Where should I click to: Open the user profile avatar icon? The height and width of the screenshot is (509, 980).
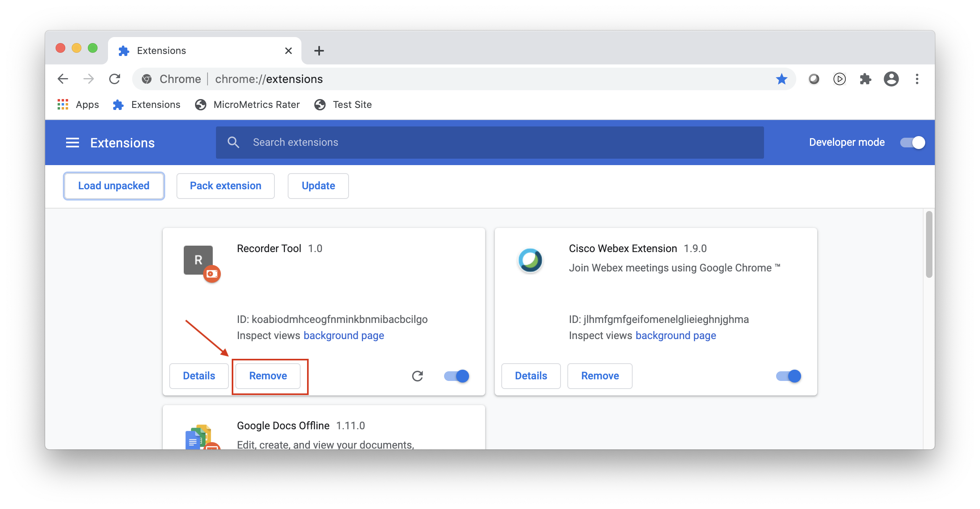coord(891,79)
